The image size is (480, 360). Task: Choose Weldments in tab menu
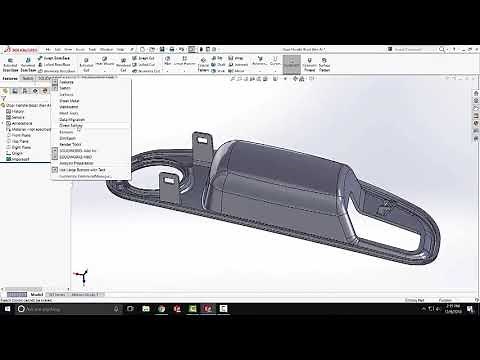point(69,107)
